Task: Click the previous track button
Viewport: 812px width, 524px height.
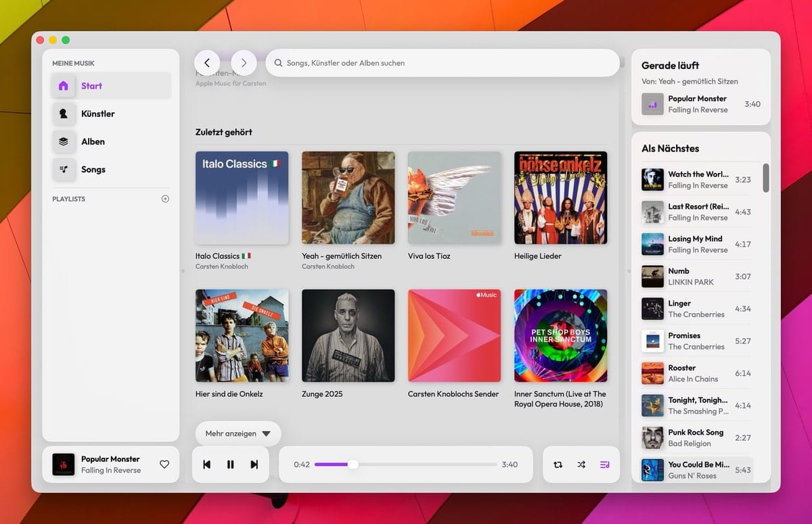Action: click(x=207, y=465)
